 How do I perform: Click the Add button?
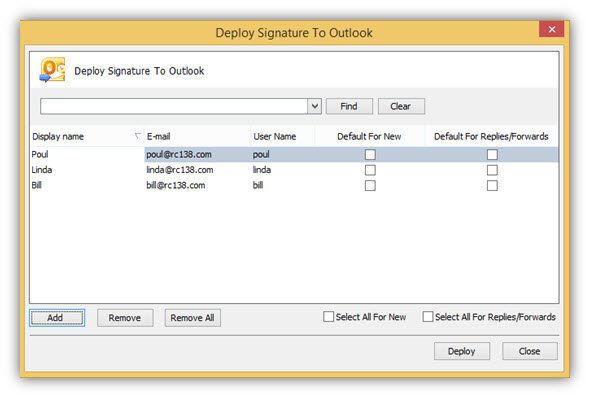[57, 318]
